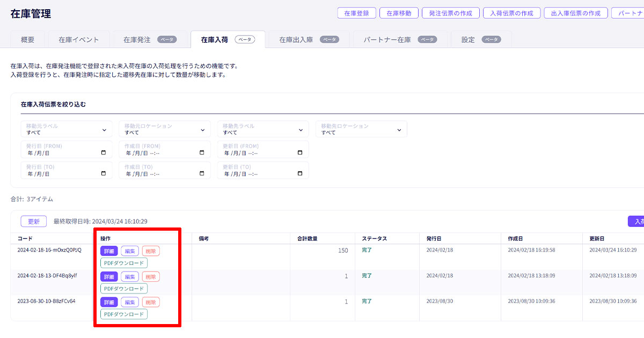Viewport: 644px width, 338px height.
Task: Expand the 移動元ロケーション dropdown
Action: pyautogui.click(x=165, y=129)
